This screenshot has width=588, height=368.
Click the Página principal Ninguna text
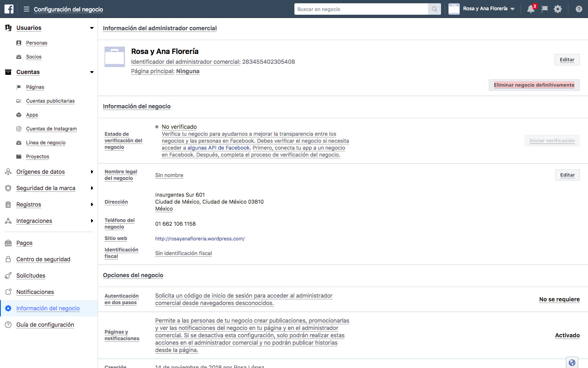click(x=165, y=71)
